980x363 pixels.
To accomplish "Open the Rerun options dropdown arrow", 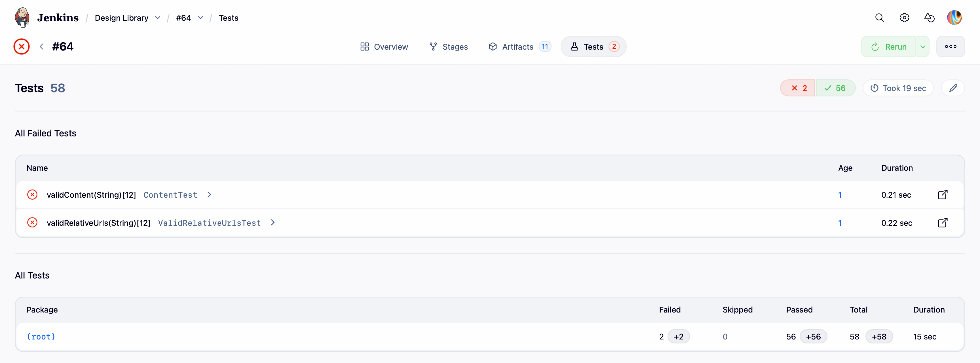I will coord(922,47).
